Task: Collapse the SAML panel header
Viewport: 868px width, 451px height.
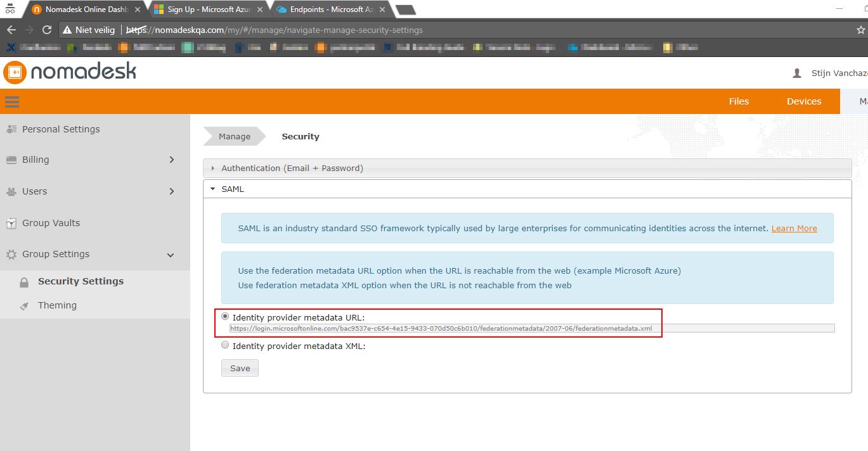Action: [x=233, y=189]
